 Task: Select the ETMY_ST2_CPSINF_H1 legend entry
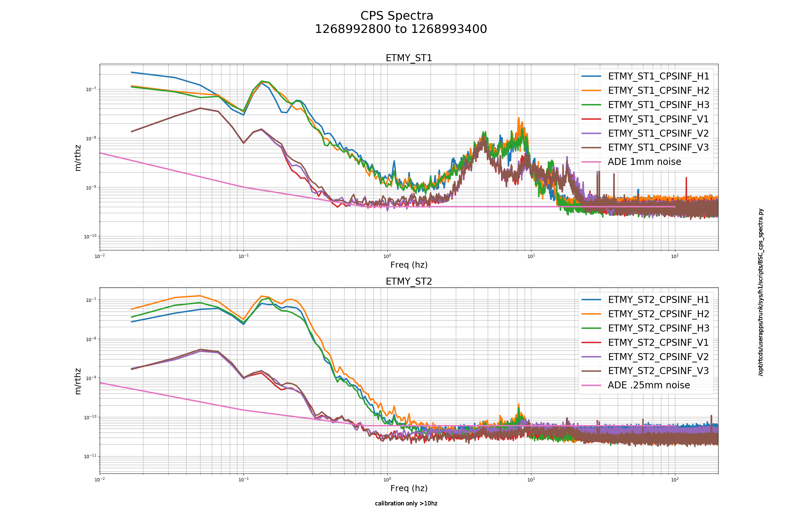point(645,300)
